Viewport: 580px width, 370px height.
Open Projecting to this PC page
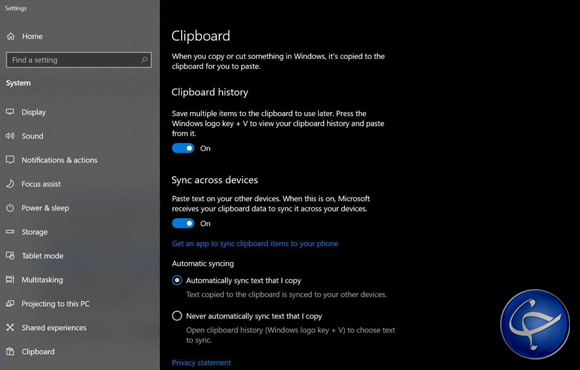55,304
